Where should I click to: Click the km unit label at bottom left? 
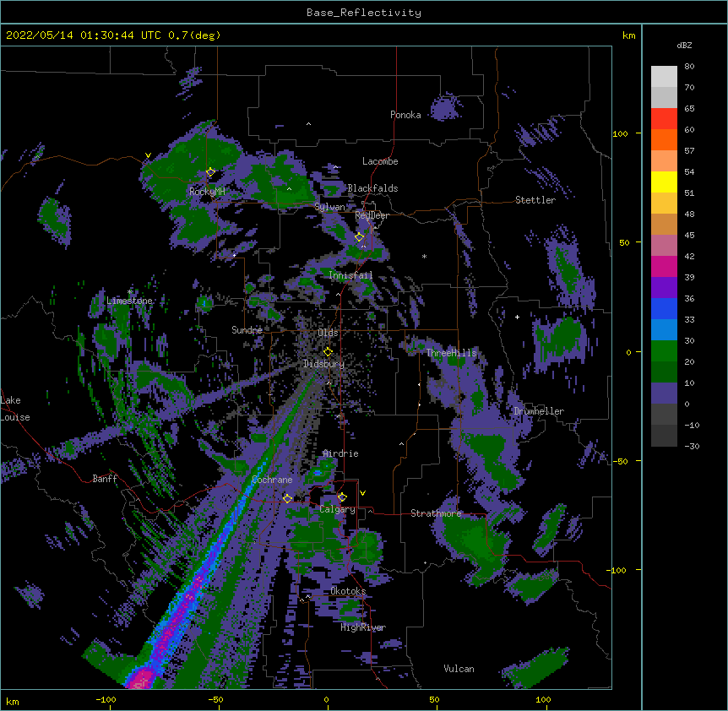coord(13,702)
